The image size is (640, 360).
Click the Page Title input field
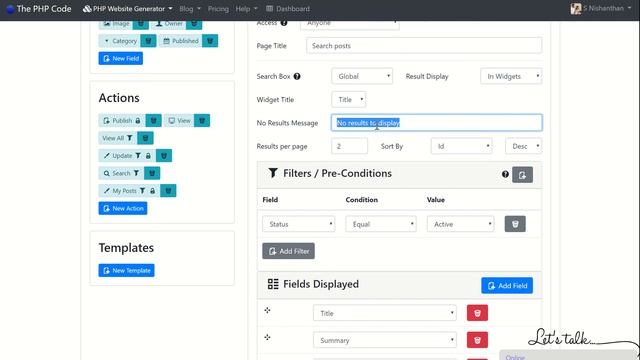(424, 46)
